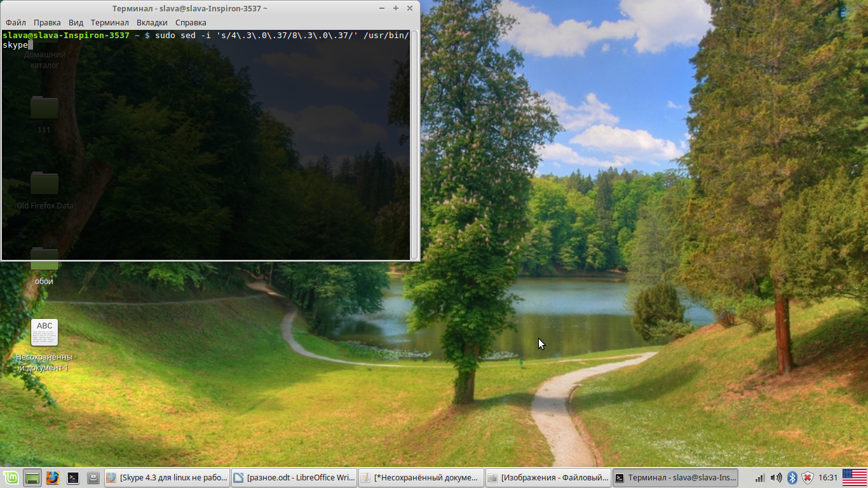The image size is (868, 488).
Task: Open the Вкладки menu in the terminal
Action: (152, 22)
